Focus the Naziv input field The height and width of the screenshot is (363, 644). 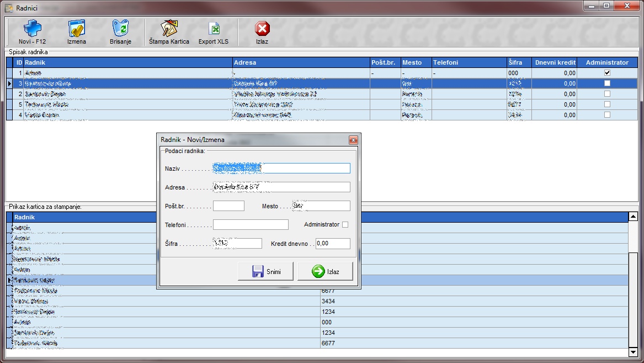click(281, 168)
